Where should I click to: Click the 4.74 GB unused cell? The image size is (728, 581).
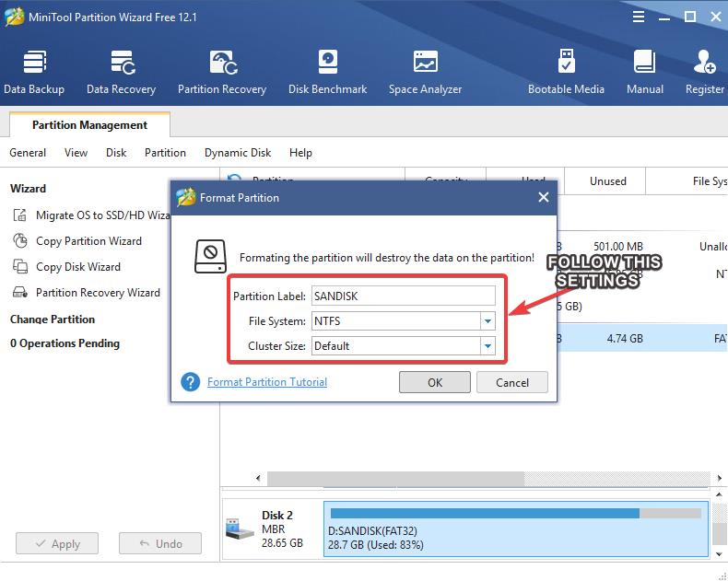pos(625,339)
